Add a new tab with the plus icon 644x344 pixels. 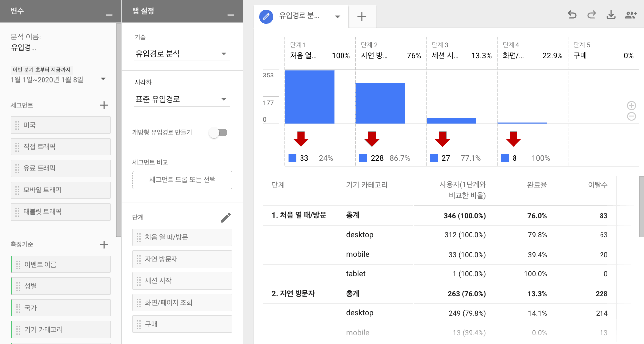(362, 17)
